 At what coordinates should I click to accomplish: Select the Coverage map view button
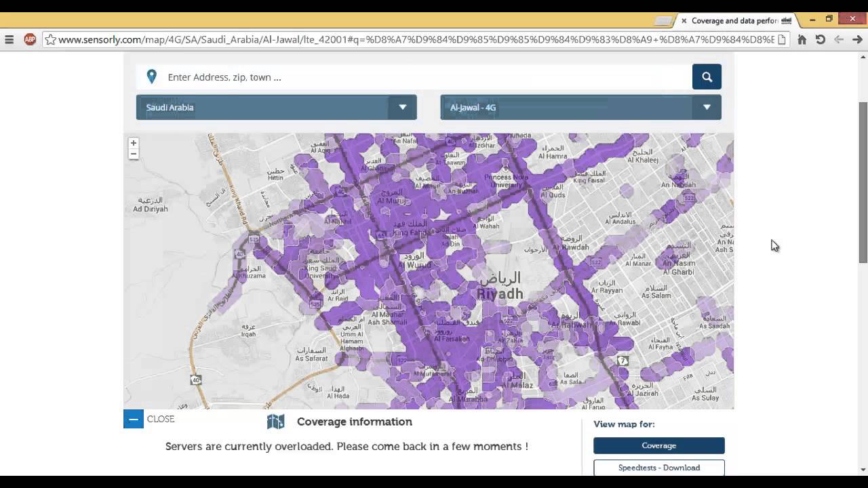pyautogui.click(x=658, y=445)
